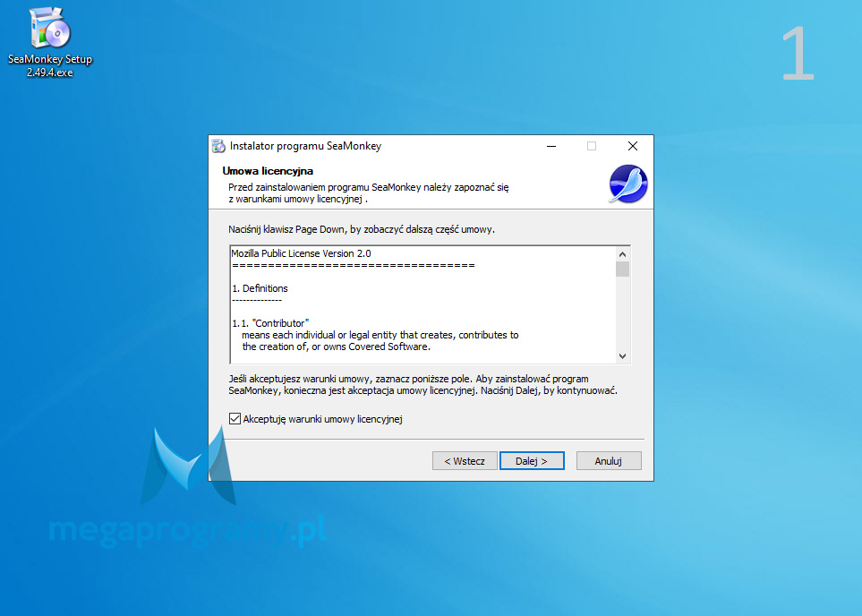Open the SeaMonkey Setup 2.49.4.exe desktop icon
The image size is (862, 616).
[x=50, y=43]
